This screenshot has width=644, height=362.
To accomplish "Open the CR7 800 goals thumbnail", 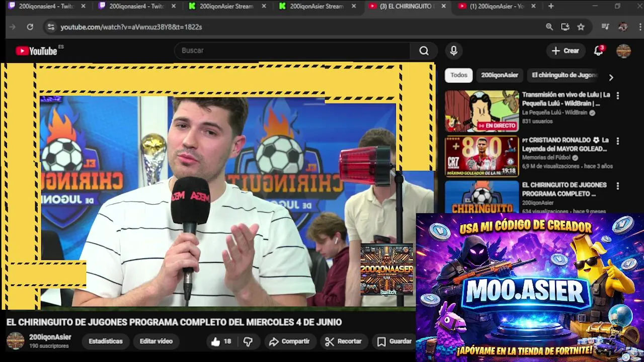I will coord(481,156).
